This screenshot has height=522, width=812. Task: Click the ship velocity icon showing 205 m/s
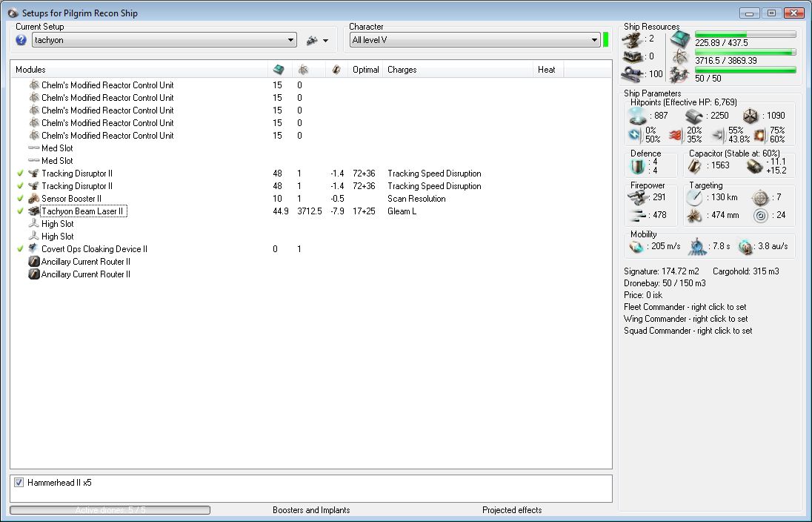pyautogui.click(x=636, y=247)
